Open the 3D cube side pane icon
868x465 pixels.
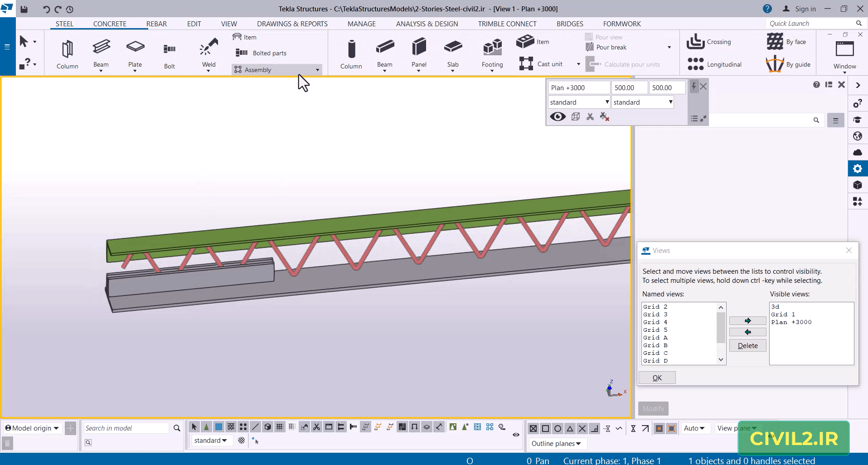click(x=858, y=185)
